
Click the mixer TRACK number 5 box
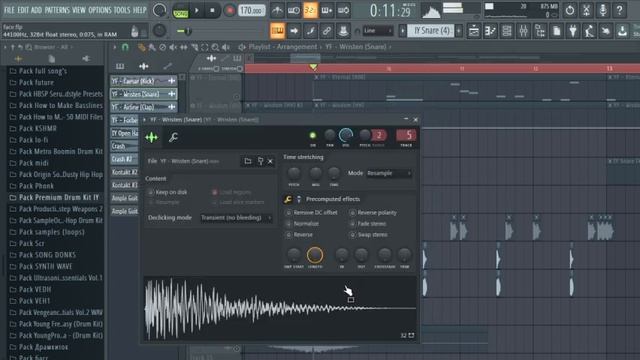(406, 135)
